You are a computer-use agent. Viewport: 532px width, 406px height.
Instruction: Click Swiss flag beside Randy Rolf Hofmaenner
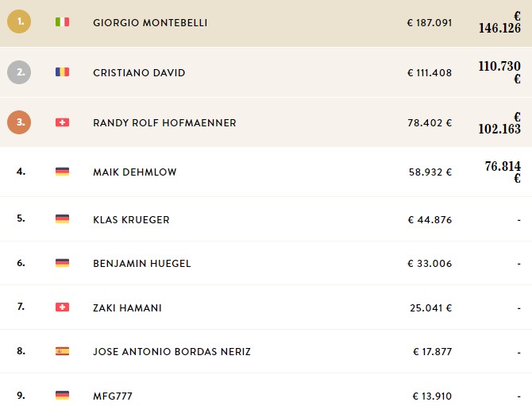[x=63, y=122]
